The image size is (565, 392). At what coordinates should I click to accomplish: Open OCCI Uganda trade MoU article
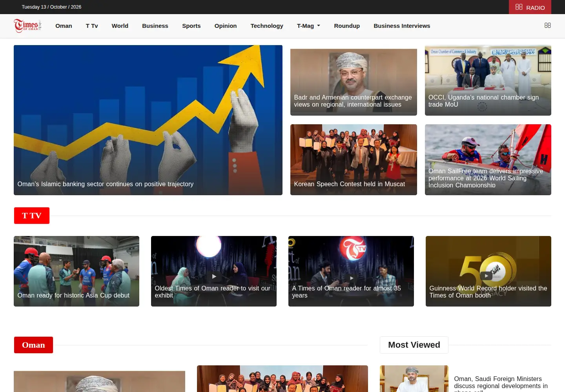point(488,80)
